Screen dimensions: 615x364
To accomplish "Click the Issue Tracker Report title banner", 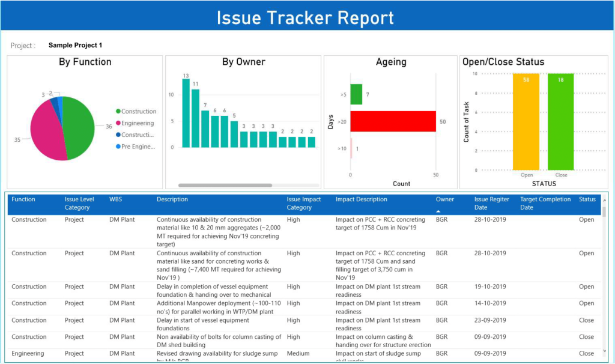I will pos(307,17).
